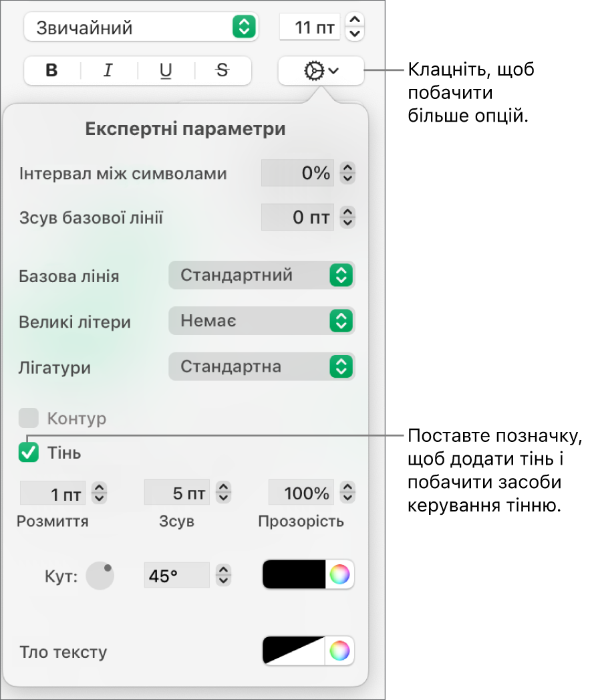Image resolution: width=592 pixels, height=700 pixels.
Task: Enable the Контур outline checkbox
Action: coord(29,419)
